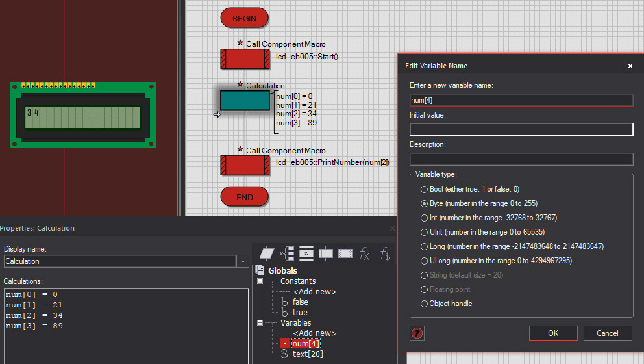Viewport: 644px width, 364px height.
Task: Click the b icon beside the true constant
Action: (x=284, y=313)
